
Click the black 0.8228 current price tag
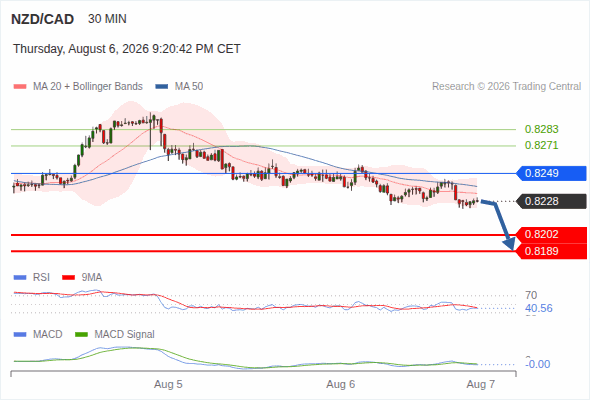551,201
